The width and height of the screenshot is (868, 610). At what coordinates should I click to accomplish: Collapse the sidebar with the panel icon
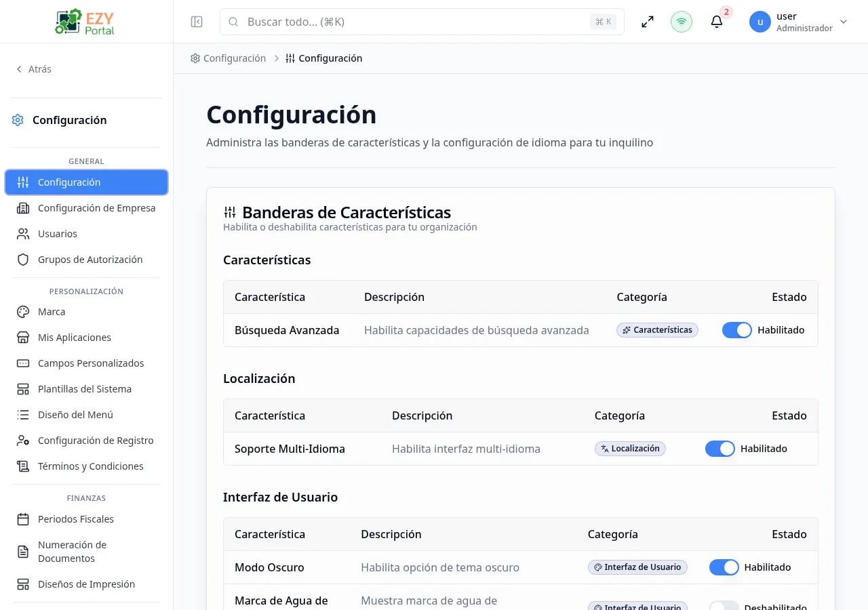tap(197, 22)
